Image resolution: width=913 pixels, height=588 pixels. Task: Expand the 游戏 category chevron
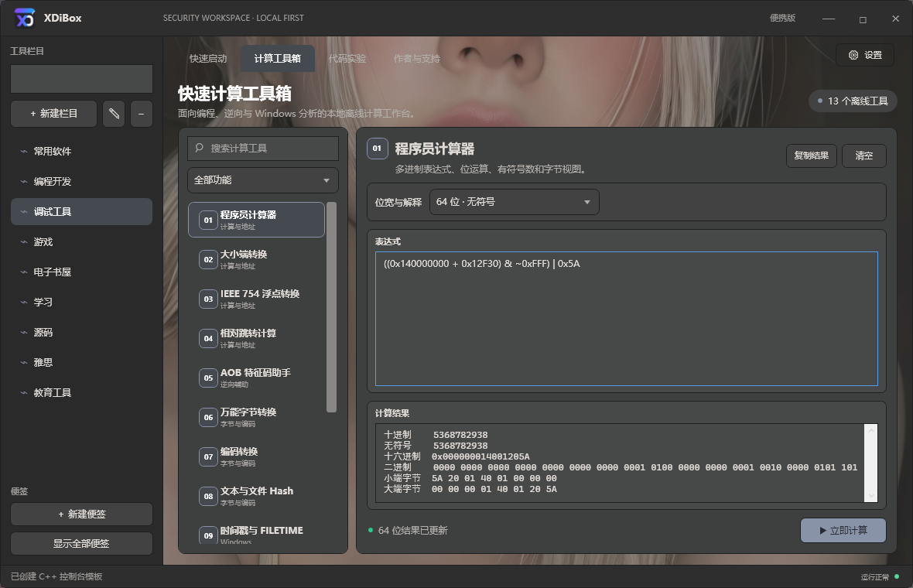point(24,242)
